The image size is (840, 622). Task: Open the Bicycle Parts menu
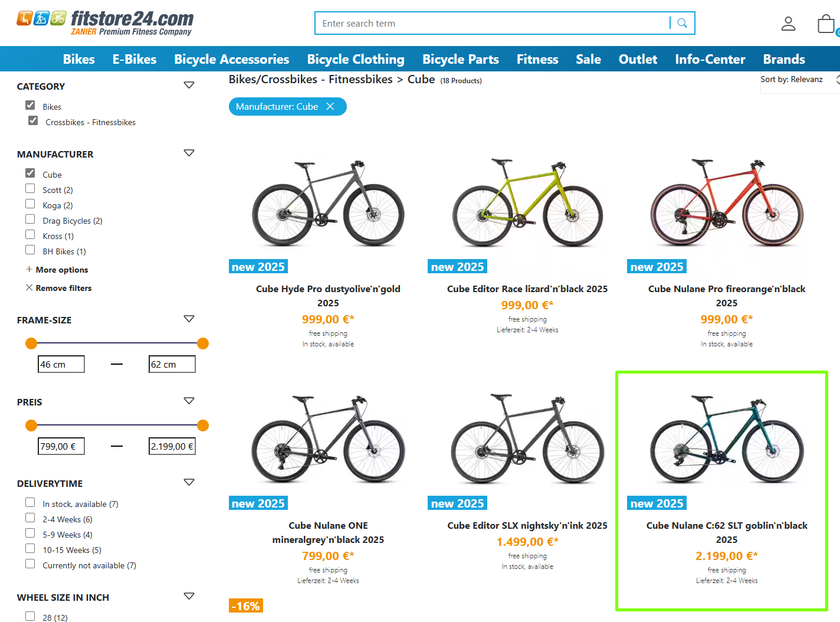click(461, 59)
